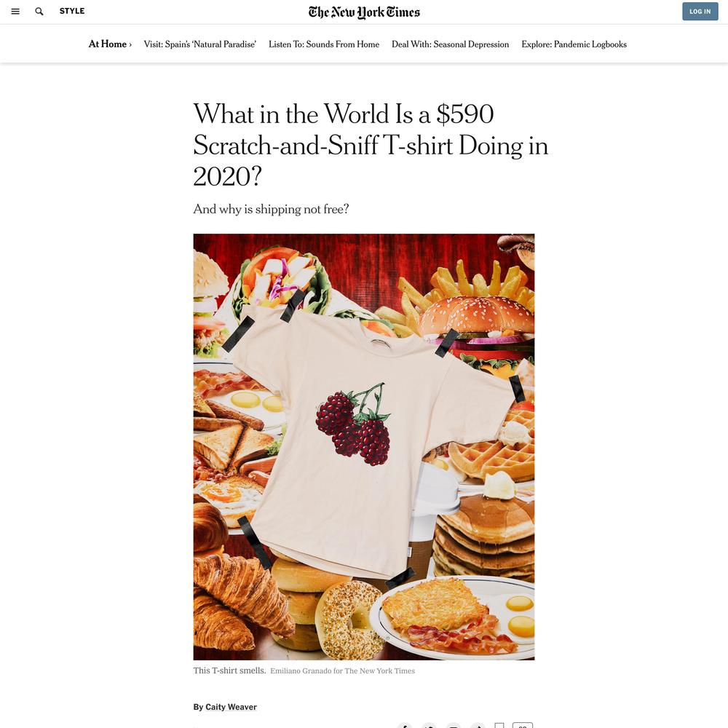This screenshot has height=728, width=728.
Task: Save article with bookmark icon
Action: pos(499,726)
